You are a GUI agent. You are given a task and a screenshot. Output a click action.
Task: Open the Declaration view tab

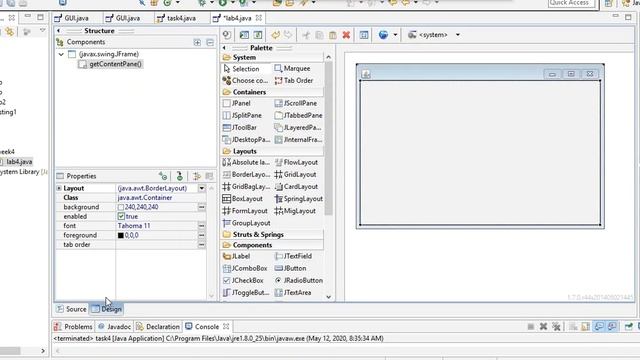pos(158,327)
